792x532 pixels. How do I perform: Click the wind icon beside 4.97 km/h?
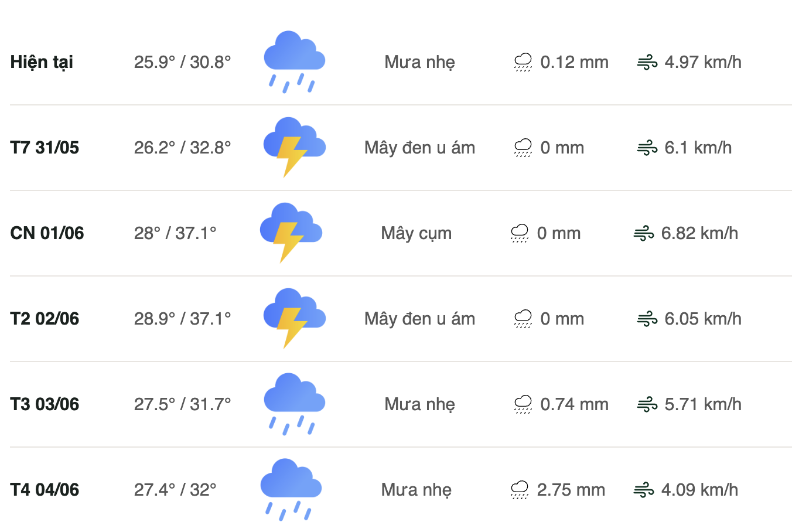(647, 62)
